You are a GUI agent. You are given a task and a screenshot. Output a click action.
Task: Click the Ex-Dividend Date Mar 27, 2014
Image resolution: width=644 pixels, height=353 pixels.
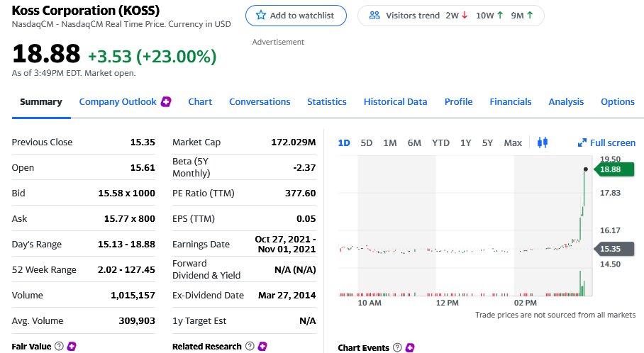[x=287, y=295]
